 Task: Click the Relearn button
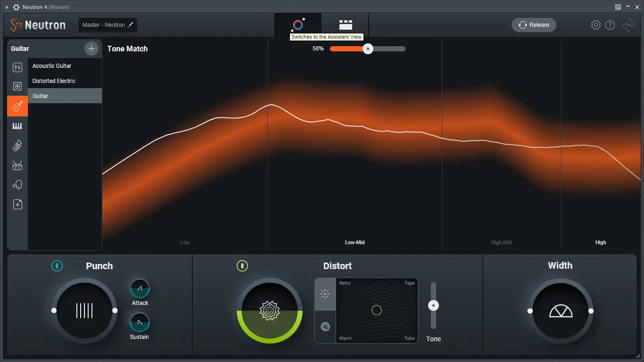(x=534, y=25)
